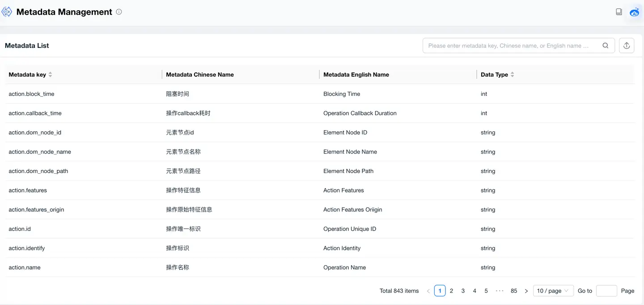Viewport: 644px width, 305px height.
Task: Click the action.features_origin metadata key
Action: (x=36, y=210)
